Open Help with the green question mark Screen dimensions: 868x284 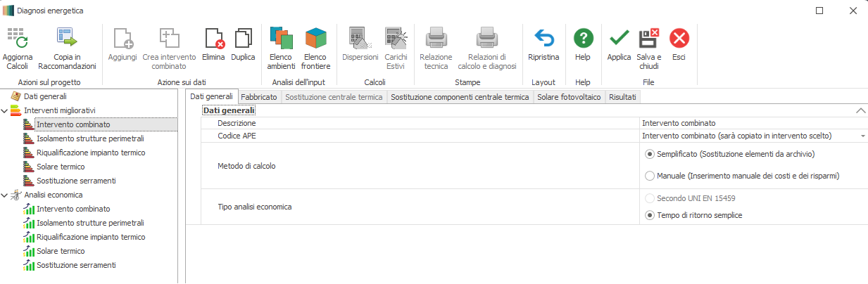pyautogui.click(x=583, y=38)
